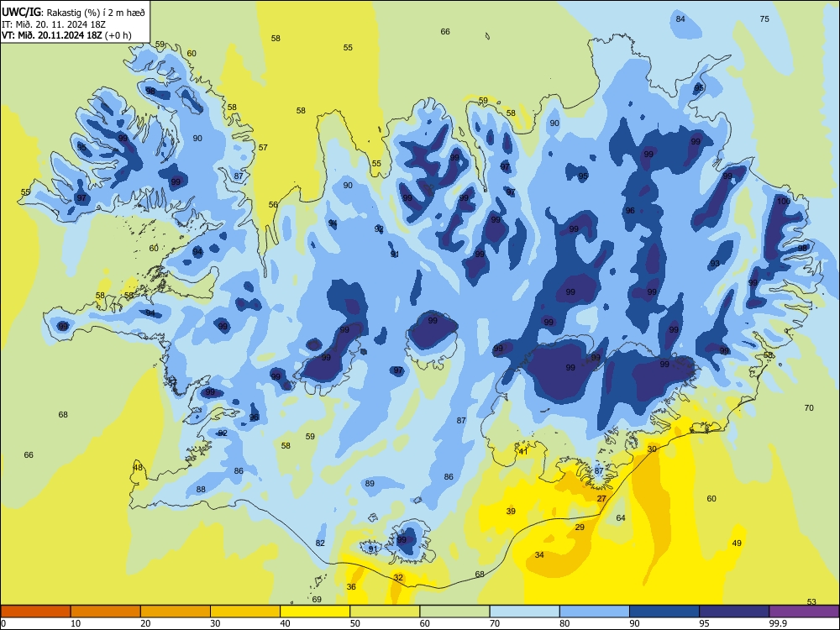Click the '57' humidity value on the map
The width and height of the screenshot is (840, 630).
(263, 147)
